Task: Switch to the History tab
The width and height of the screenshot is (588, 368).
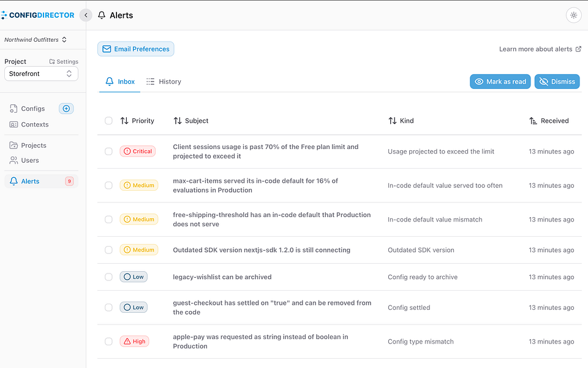Action: [x=164, y=82]
